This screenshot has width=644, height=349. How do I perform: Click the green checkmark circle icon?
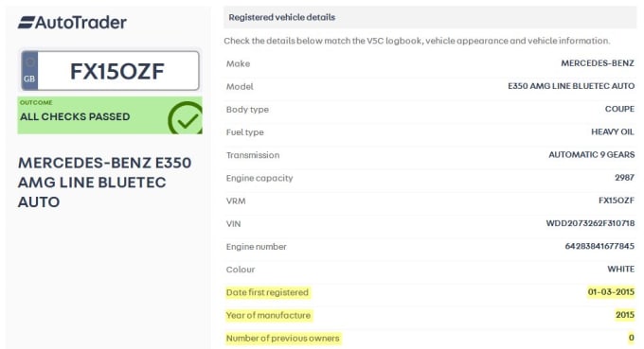pyautogui.click(x=186, y=117)
